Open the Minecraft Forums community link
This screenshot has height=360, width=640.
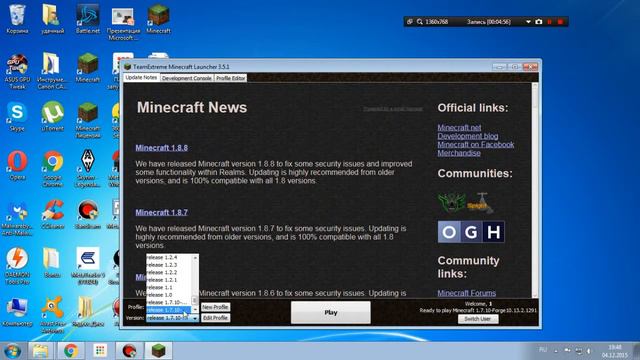(467, 293)
